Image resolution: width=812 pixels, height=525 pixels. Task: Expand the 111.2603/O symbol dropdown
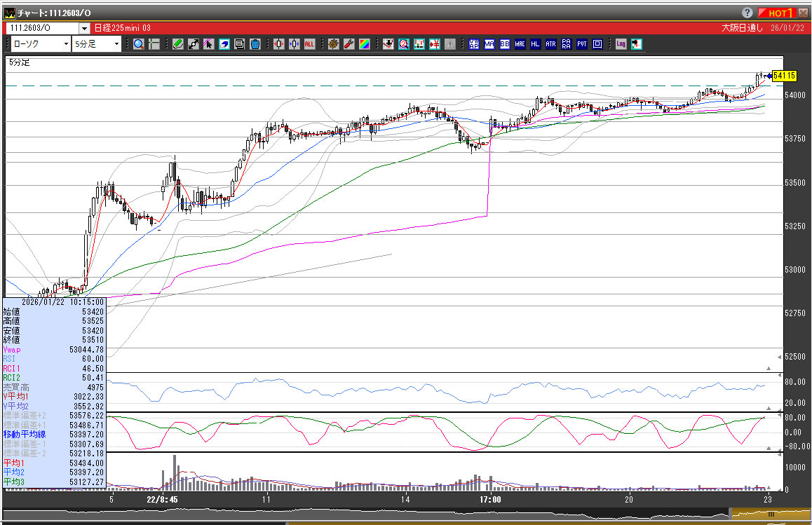tap(84, 28)
